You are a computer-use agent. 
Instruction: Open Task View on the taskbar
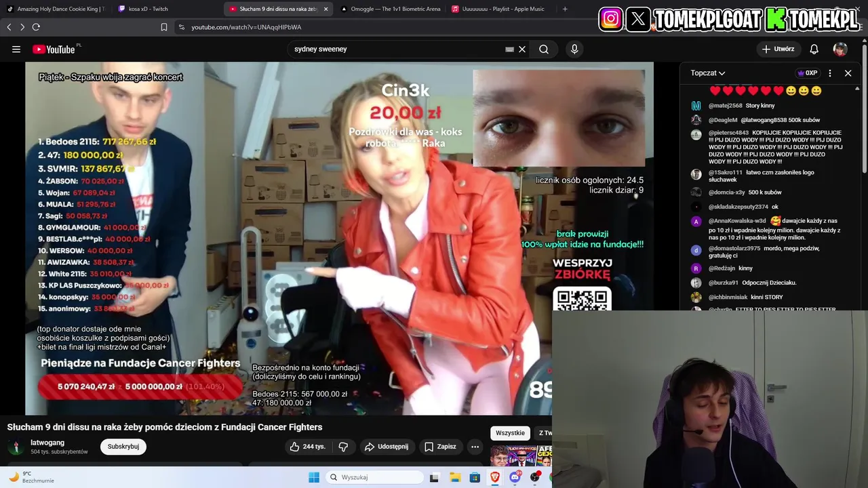point(434,477)
